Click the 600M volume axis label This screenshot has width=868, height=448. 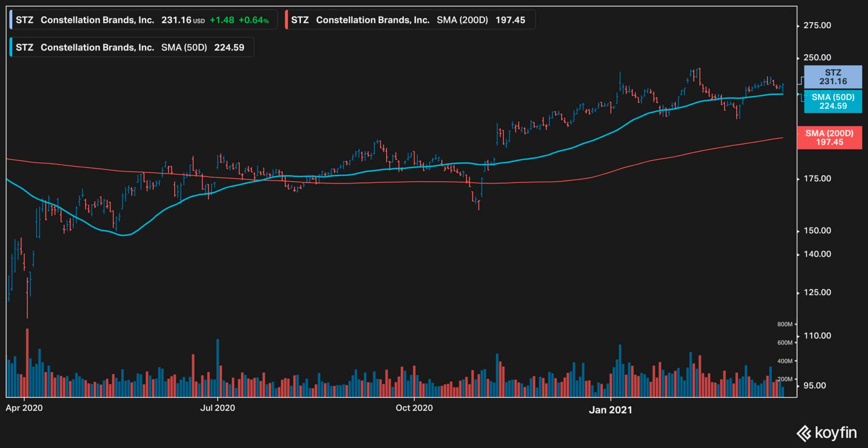pos(785,343)
